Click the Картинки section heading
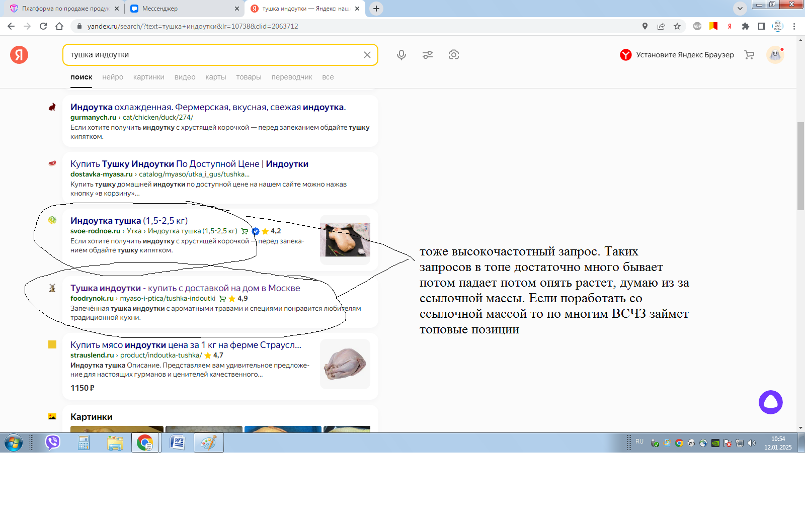The image size is (805, 532). click(x=92, y=417)
